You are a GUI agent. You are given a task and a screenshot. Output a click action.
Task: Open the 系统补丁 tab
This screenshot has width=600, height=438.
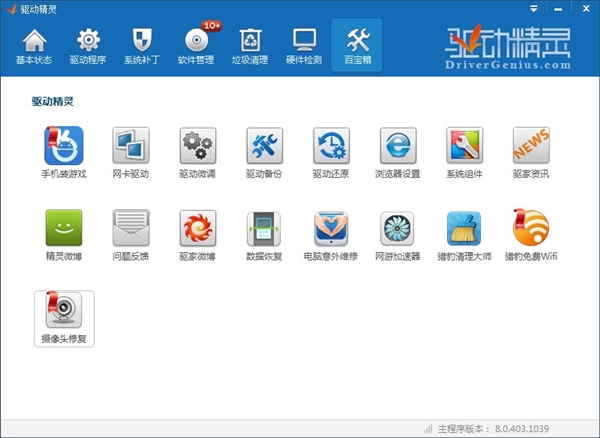pyautogui.click(x=142, y=46)
